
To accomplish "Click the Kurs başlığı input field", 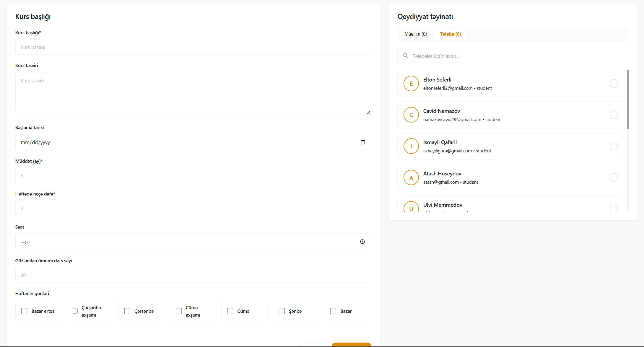I will click(193, 47).
